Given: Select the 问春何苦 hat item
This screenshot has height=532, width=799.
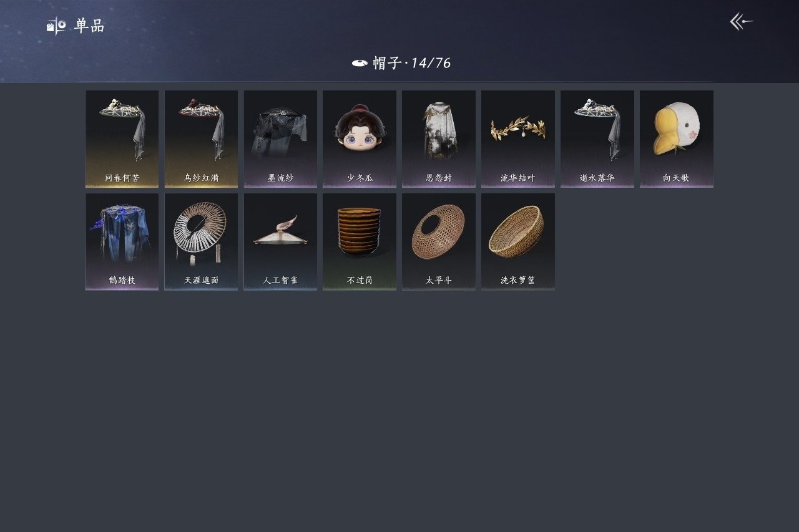Looking at the screenshot, I should (x=122, y=139).
